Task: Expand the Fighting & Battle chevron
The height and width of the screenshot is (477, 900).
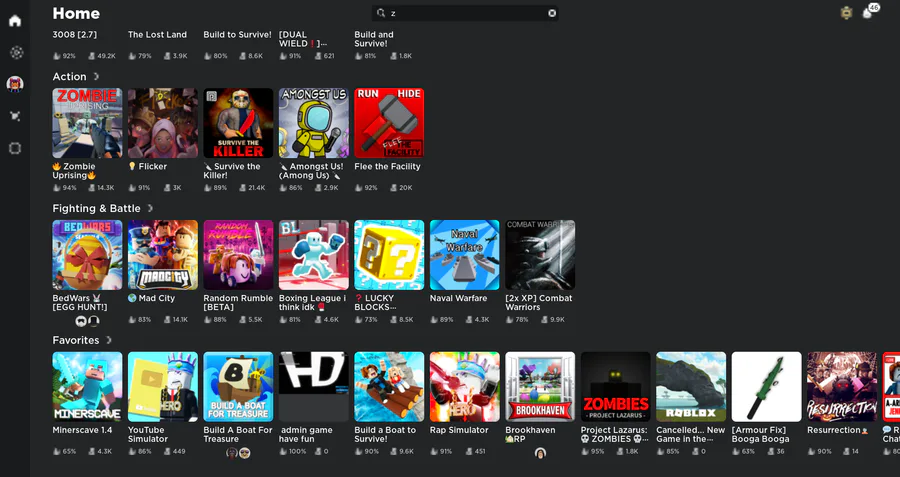Action: tap(150, 208)
